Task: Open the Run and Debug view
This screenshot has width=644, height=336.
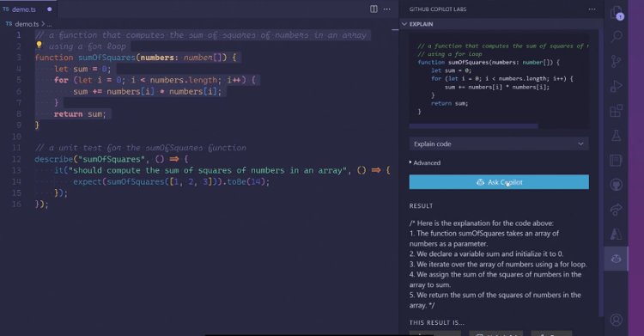Action: coord(616,86)
